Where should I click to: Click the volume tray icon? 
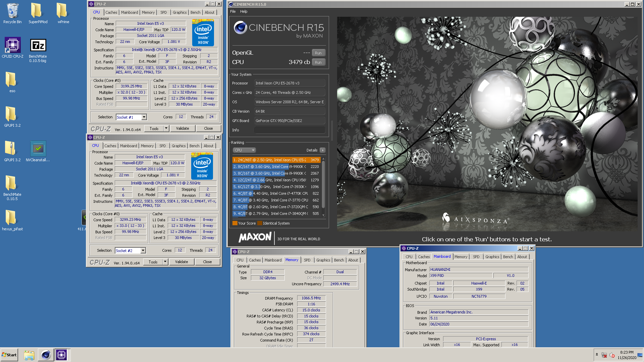612,355
